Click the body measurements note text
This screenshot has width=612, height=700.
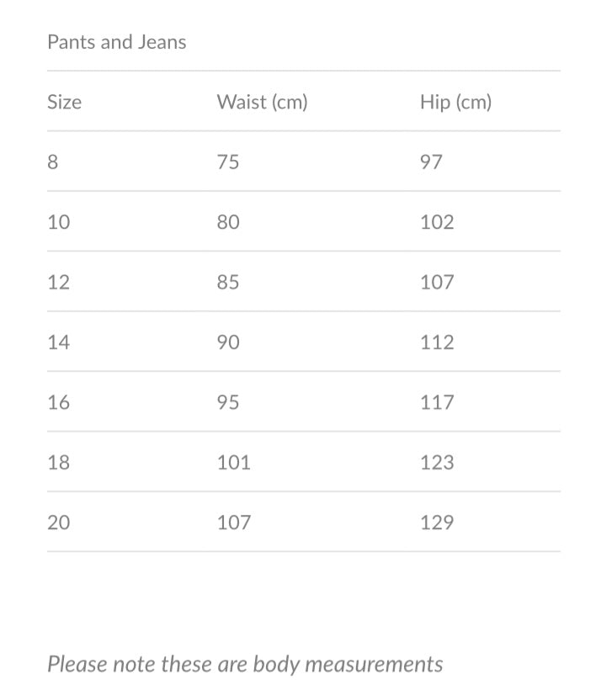pos(245,664)
